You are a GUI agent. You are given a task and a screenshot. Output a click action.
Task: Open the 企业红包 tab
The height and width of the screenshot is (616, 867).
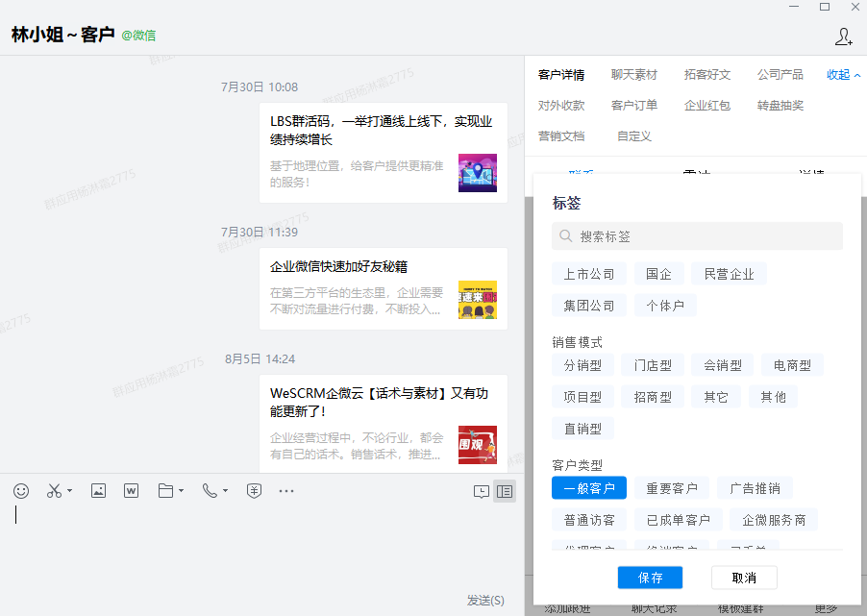707,106
